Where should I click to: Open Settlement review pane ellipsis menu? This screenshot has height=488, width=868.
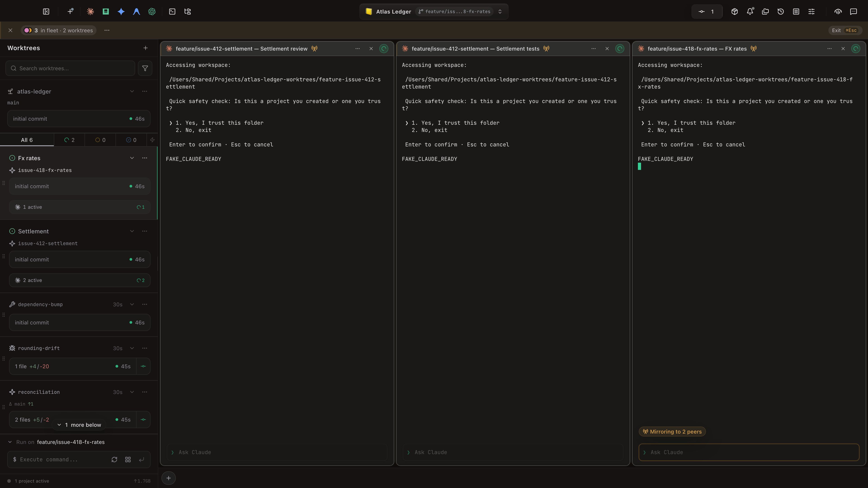coord(358,49)
